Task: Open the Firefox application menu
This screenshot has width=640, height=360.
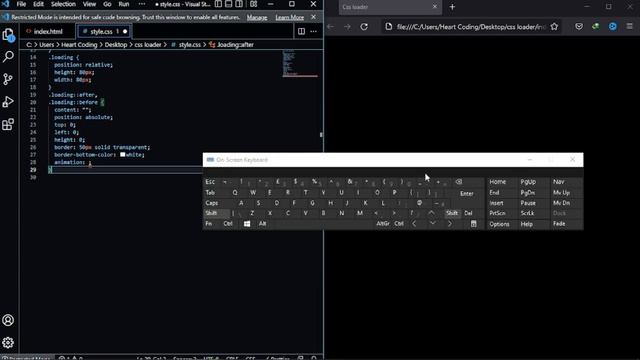Action: pyautogui.click(x=629, y=27)
